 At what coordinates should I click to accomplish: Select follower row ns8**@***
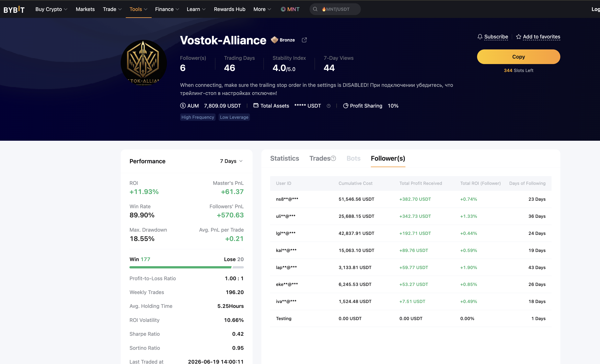[x=411, y=199]
